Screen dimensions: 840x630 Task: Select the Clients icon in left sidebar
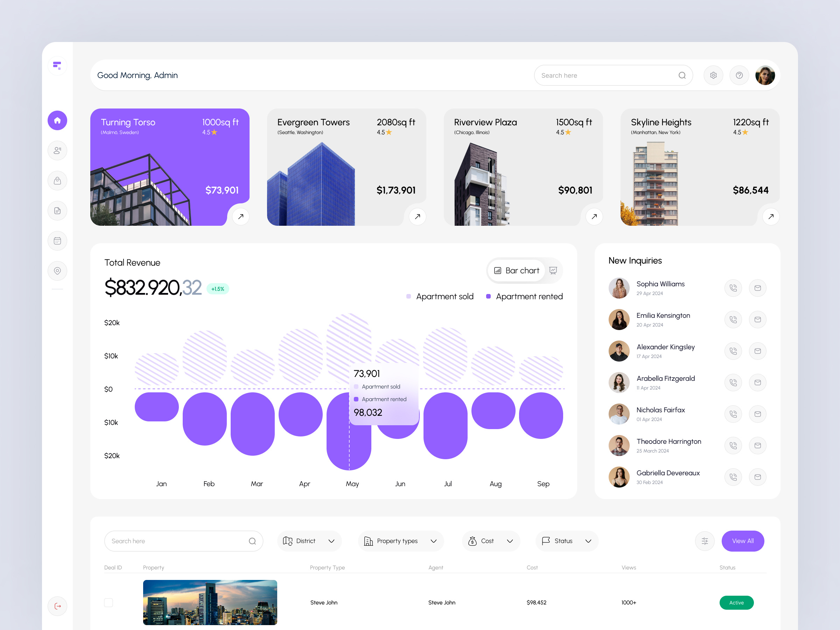[x=57, y=150]
